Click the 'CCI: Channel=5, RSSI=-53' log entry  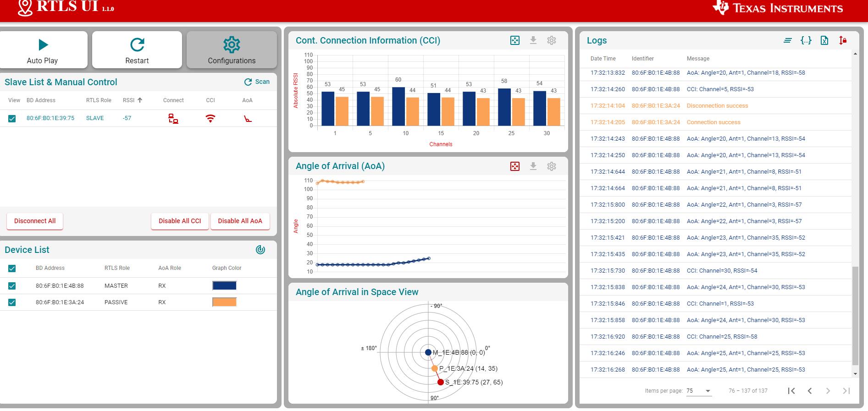[720, 89]
